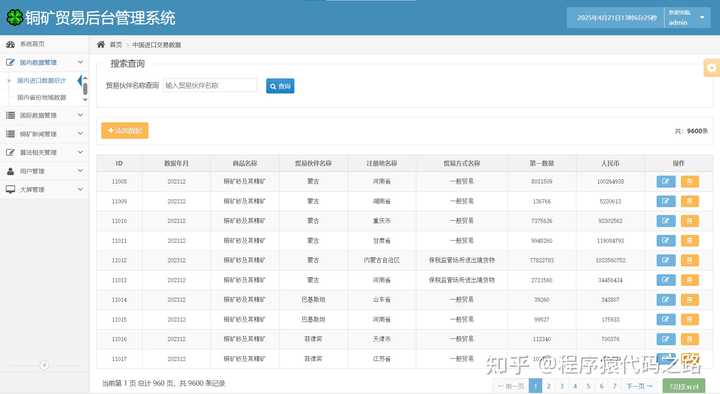The width and height of the screenshot is (720, 394).
Task: Go to page 2 in pagination
Action: [x=549, y=386]
